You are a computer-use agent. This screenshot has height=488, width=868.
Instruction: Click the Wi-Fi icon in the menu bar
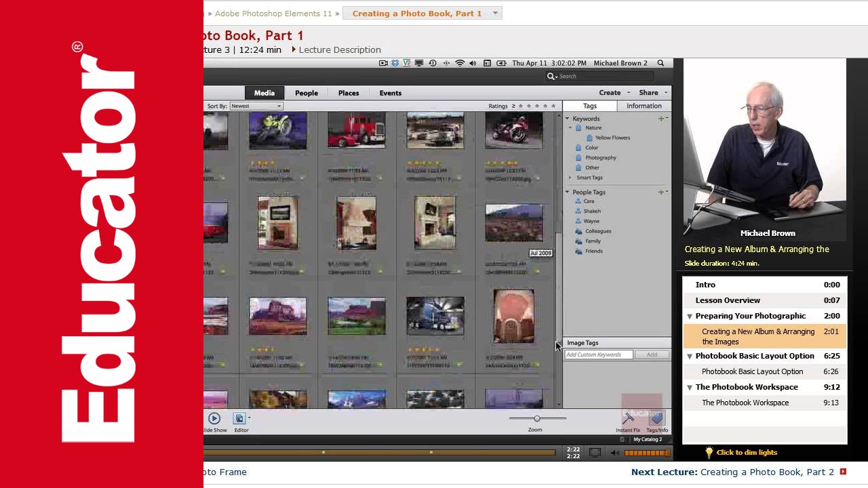pyautogui.click(x=460, y=63)
